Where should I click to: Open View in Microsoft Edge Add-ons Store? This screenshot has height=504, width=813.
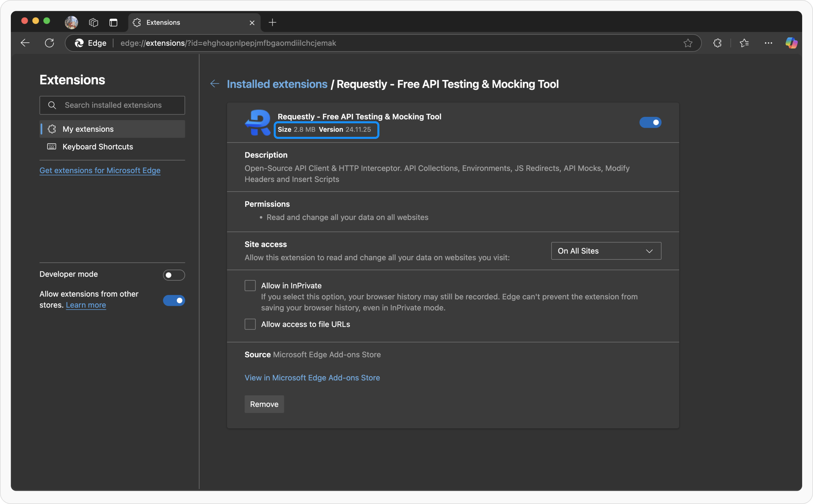coord(312,378)
